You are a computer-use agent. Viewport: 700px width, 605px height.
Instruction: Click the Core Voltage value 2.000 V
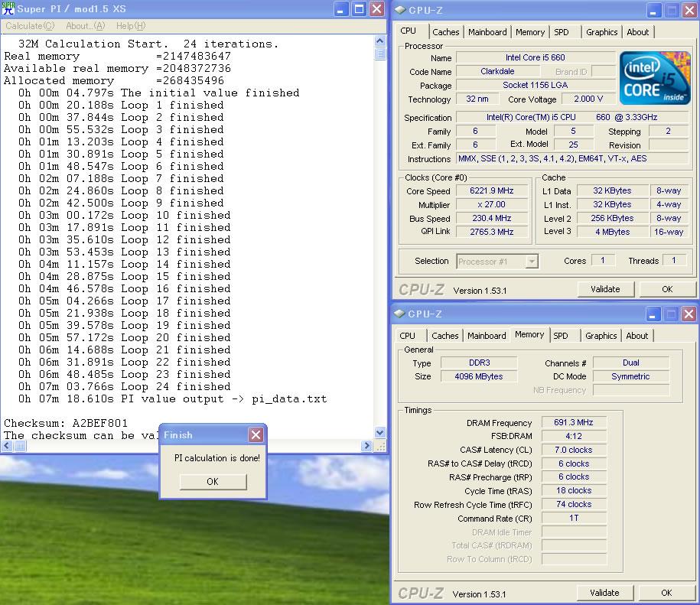[x=588, y=99]
